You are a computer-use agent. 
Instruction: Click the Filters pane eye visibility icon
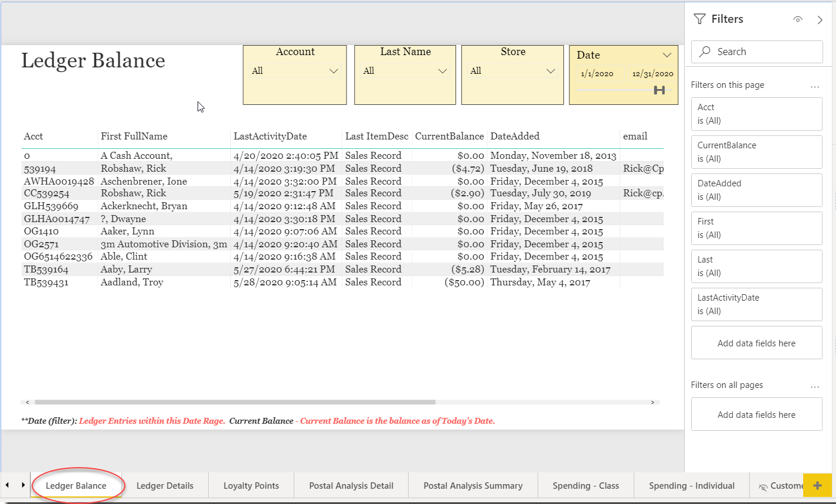[797, 19]
